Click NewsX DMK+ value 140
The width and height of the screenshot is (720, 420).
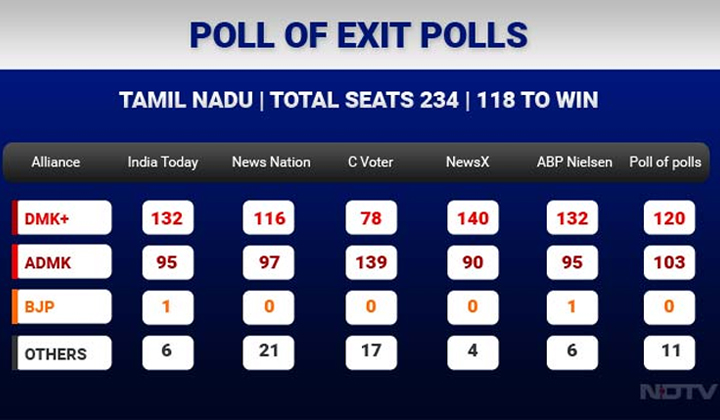472,218
